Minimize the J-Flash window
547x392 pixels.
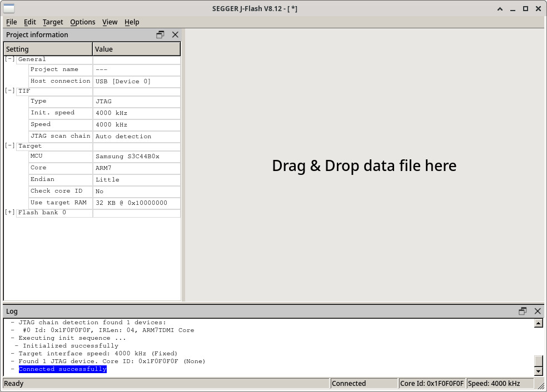pos(513,9)
